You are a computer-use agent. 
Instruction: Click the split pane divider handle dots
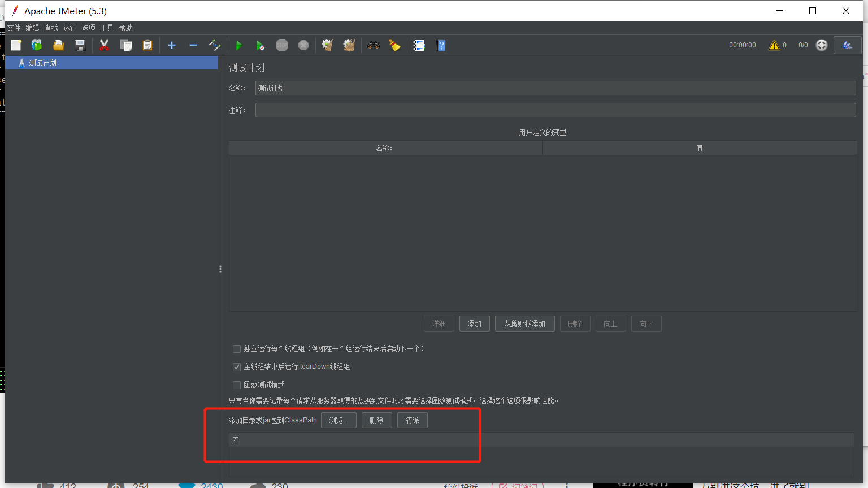coord(220,269)
